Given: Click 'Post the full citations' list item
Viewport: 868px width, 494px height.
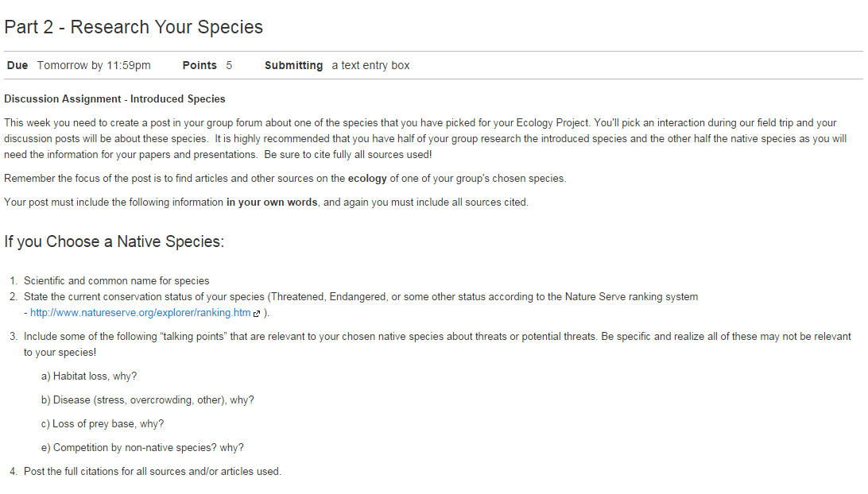Looking at the screenshot, I should tap(153, 471).
